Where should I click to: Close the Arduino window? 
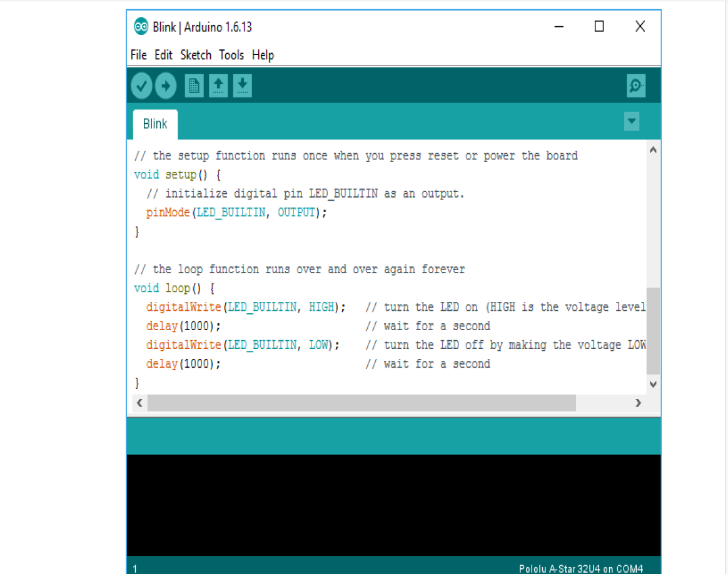tap(640, 27)
